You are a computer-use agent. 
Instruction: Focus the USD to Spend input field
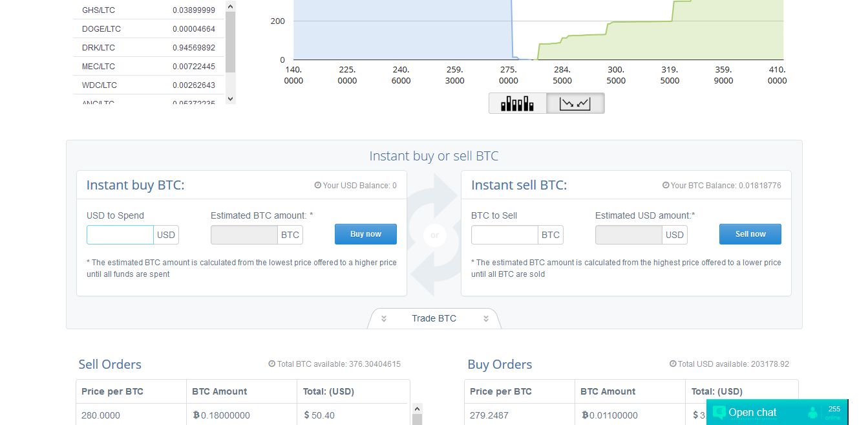click(x=120, y=235)
